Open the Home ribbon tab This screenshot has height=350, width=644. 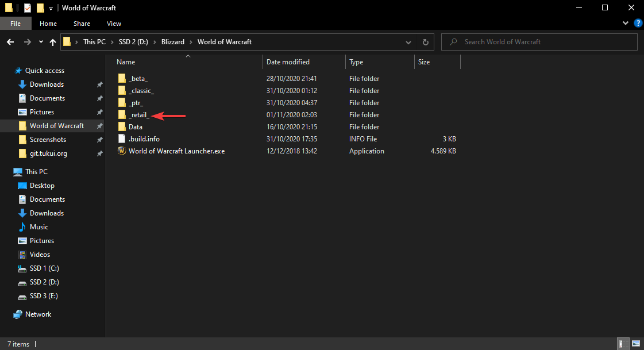tap(48, 24)
